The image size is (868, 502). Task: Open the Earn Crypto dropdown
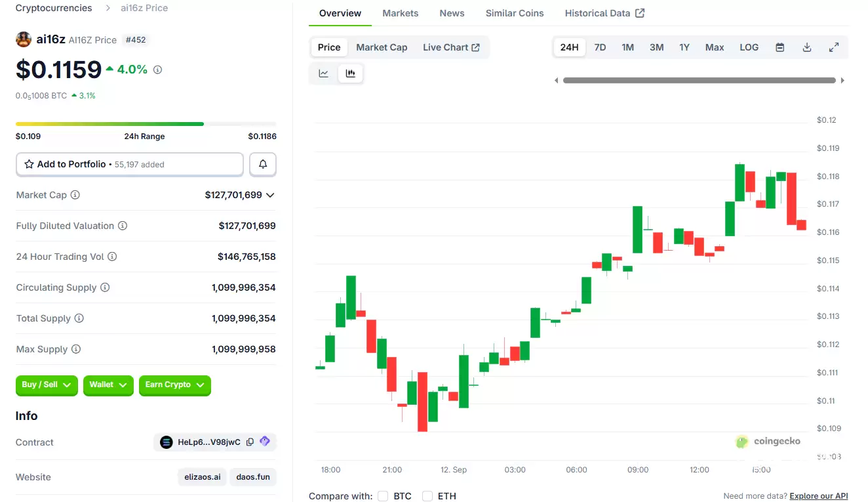click(174, 385)
